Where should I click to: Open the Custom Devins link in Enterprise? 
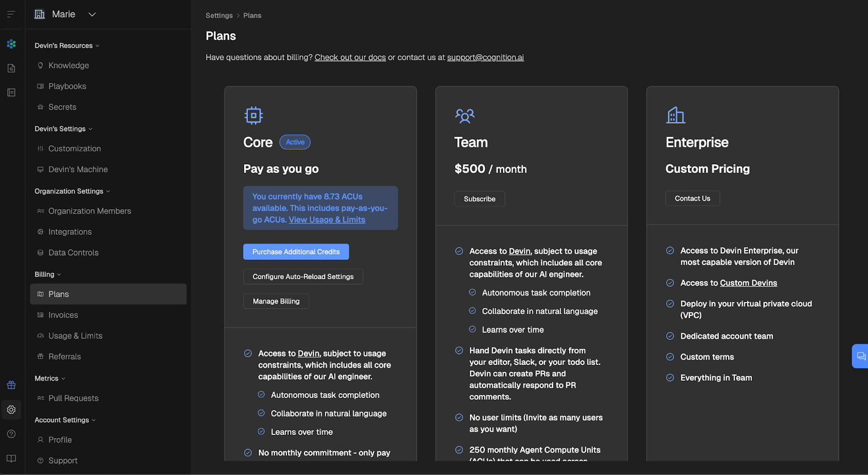pyautogui.click(x=749, y=283)
